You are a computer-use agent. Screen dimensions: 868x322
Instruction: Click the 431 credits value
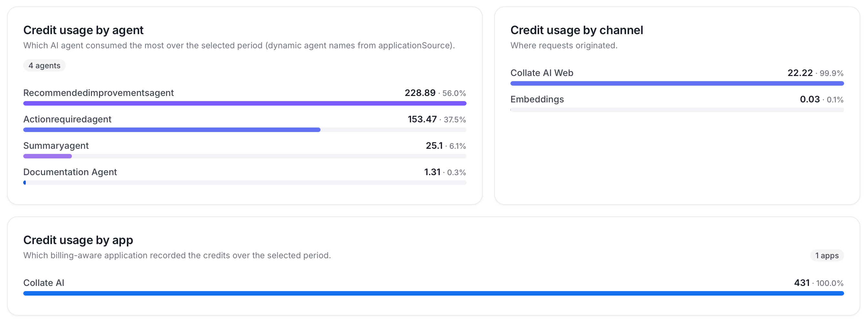coord(802,283)
